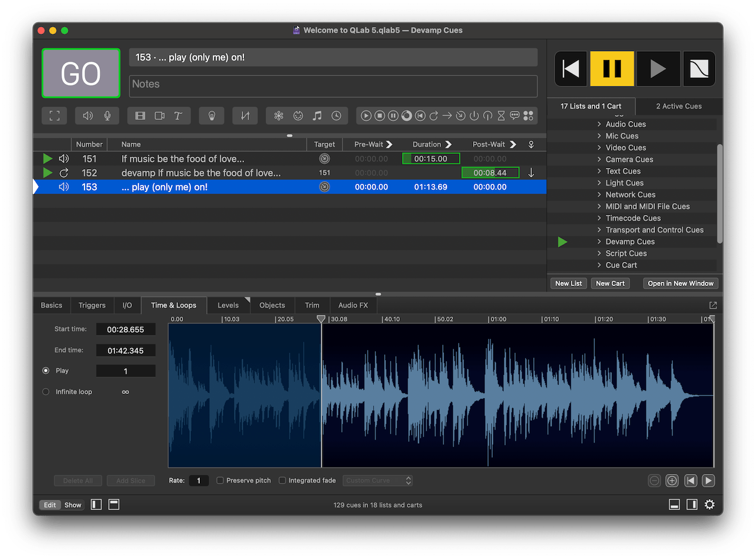Move the playhead marker in the waveform
Image resolution: width=756 pixels, height=559 pixels.
[320, 319]
